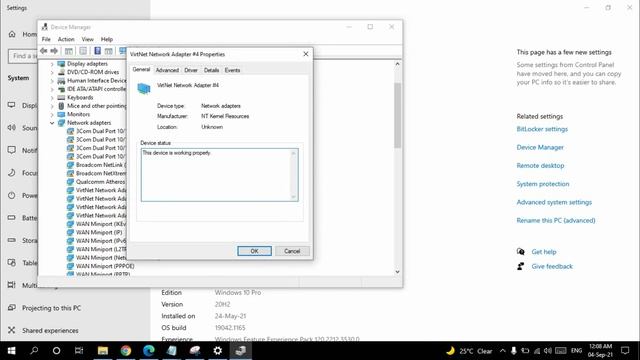This screenshot has height=360, width=640.
Task: Click the Find a setting search box
Action: click(23, 56)
